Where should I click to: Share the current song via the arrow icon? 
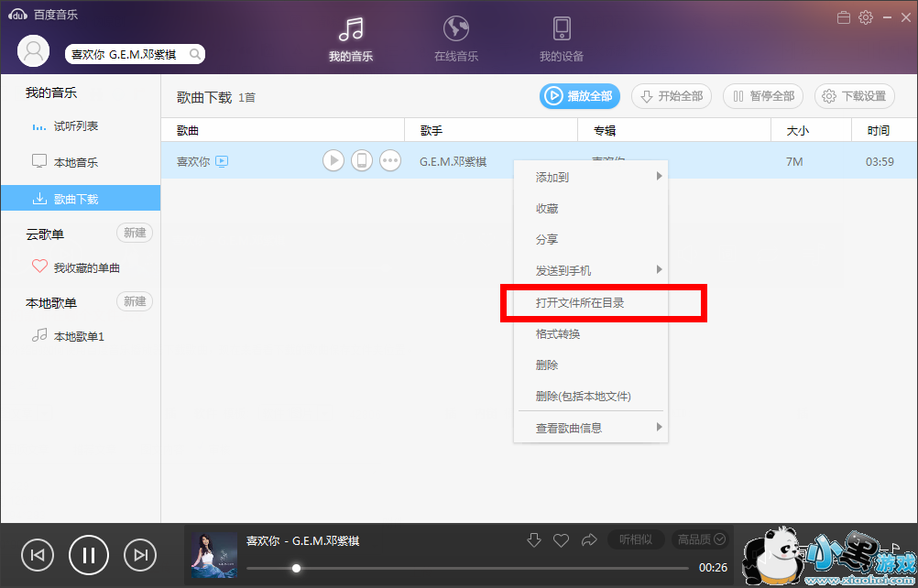589,540
